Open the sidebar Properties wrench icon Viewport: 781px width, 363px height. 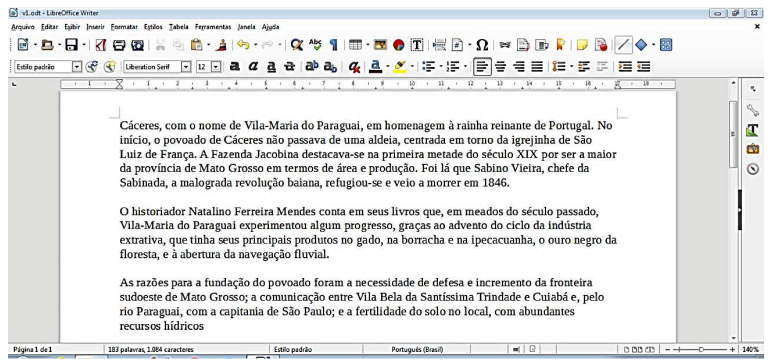(753, 110)
